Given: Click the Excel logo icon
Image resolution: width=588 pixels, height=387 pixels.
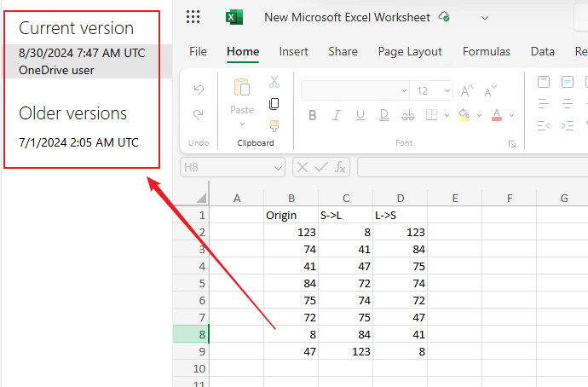Looking at the screenshot, I should (x=234, y=17).
